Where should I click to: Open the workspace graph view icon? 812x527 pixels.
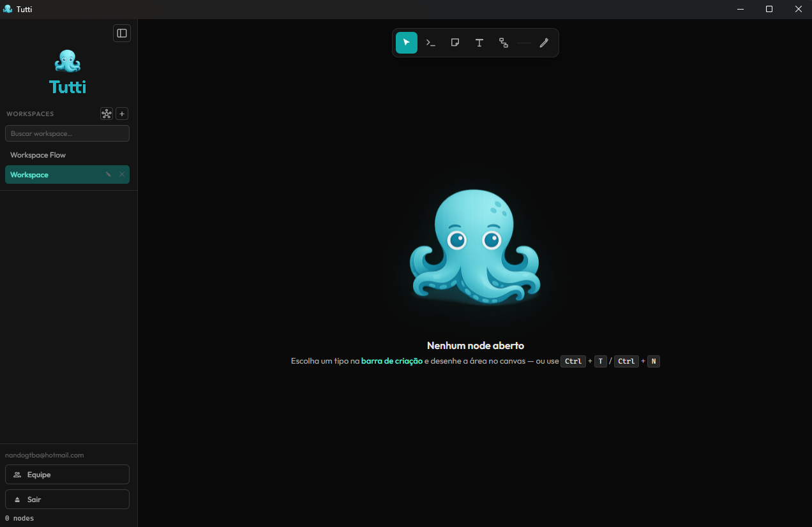(107, 114)
